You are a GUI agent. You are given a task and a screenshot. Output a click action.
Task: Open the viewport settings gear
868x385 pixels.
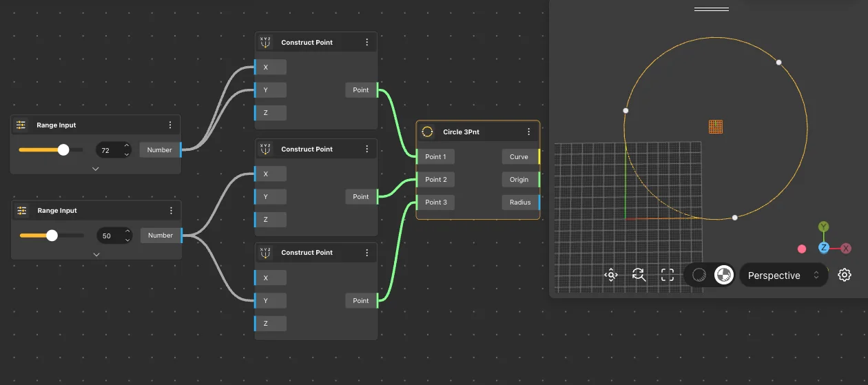click(845, 275)
